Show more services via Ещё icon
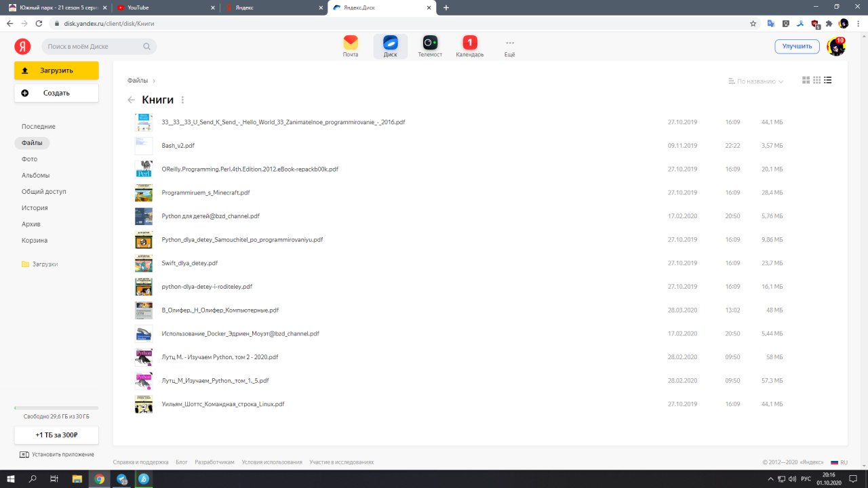Viewport: 868px width, 488px height. click(x=510, y=46)
